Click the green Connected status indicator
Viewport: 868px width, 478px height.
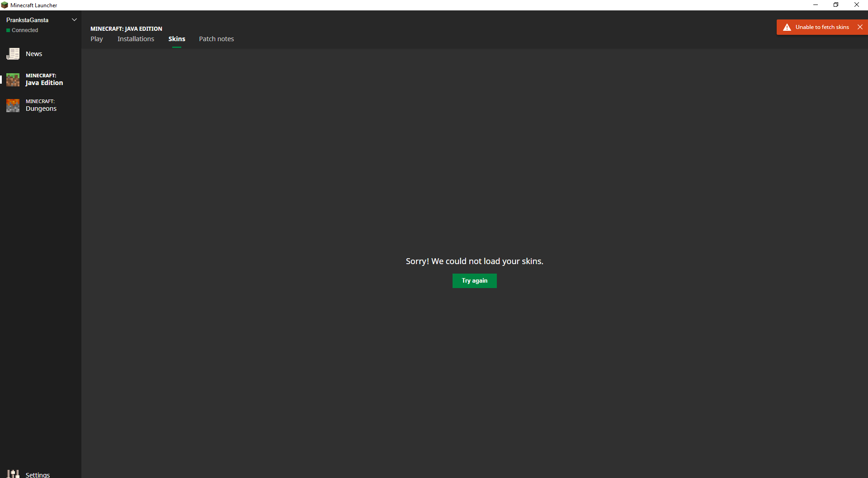tap(8, 30)
